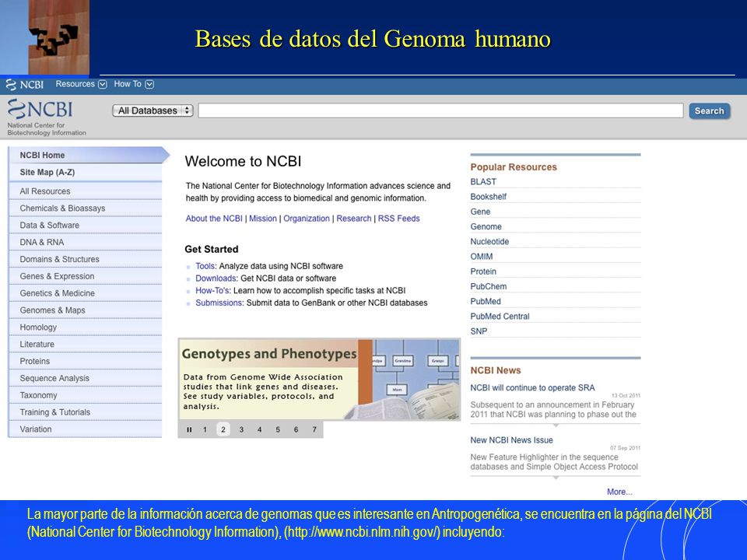Viewport: 747px width, 560px height.
Task: Open Genome from Popular Resources
Action: click(486, 226)
